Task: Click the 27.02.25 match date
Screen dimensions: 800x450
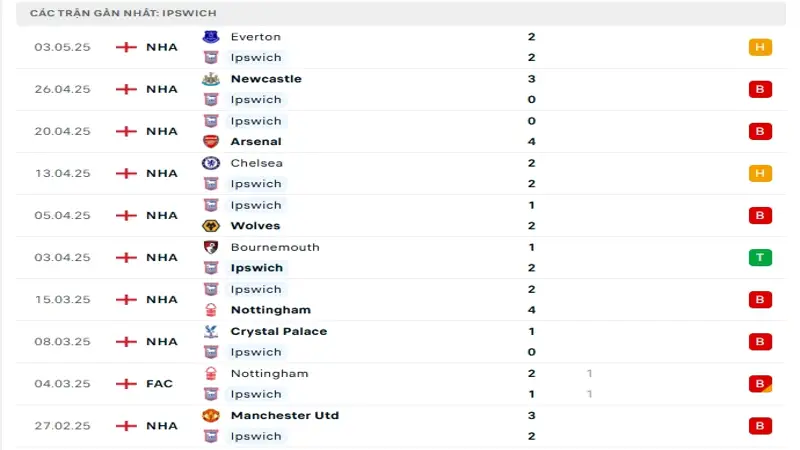Action: tap(62, 426)
